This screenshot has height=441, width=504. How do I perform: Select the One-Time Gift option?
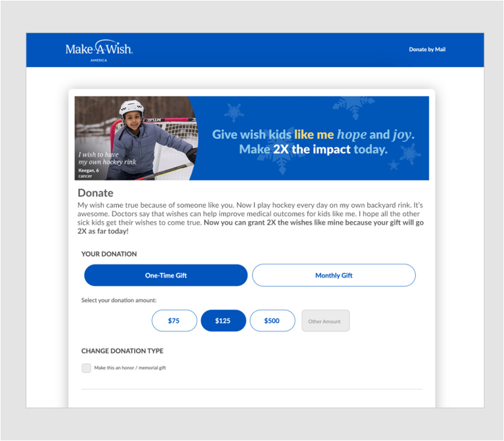click(x=166, y=275)
